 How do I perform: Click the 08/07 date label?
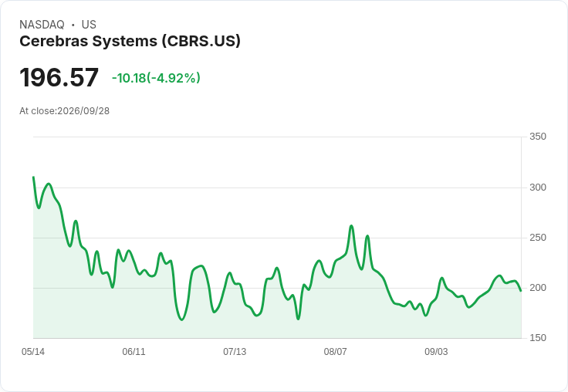pos(336,352)
